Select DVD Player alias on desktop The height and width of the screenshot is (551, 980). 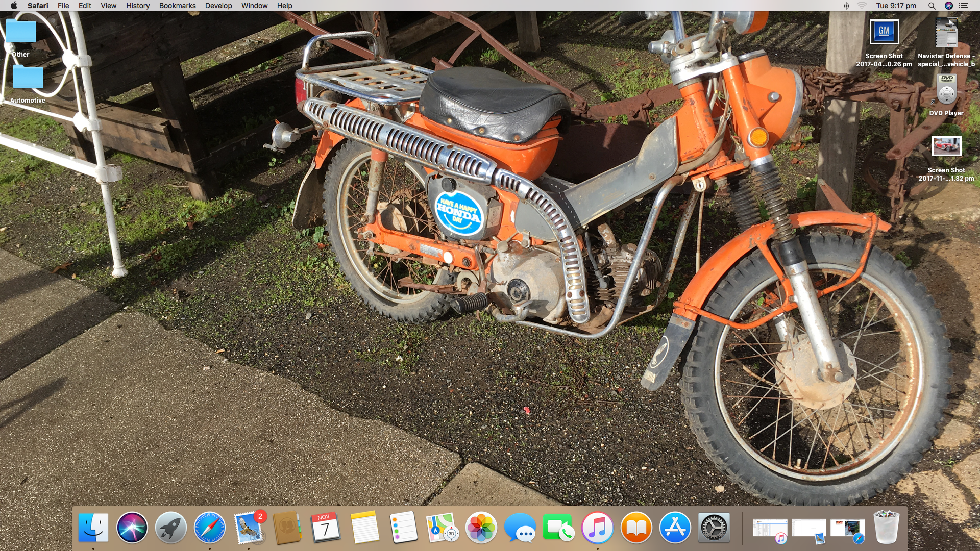[x=946, y=95]
